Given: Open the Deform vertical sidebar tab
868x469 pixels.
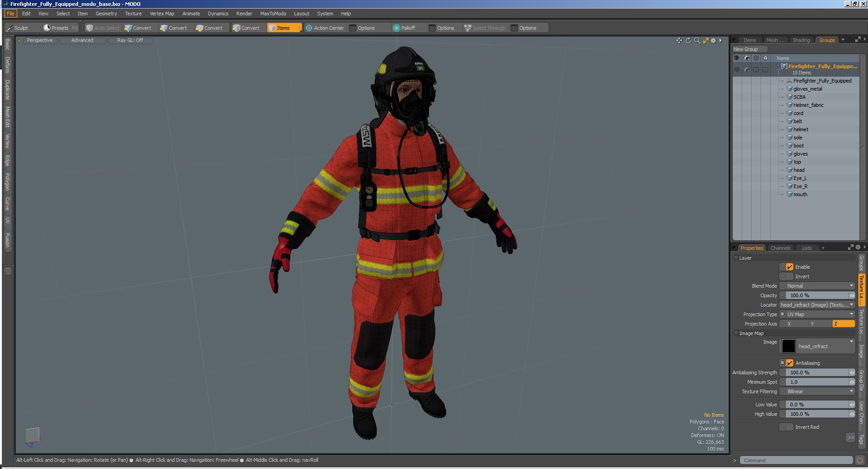Looking at the screenshot, I should coord(8,64).
